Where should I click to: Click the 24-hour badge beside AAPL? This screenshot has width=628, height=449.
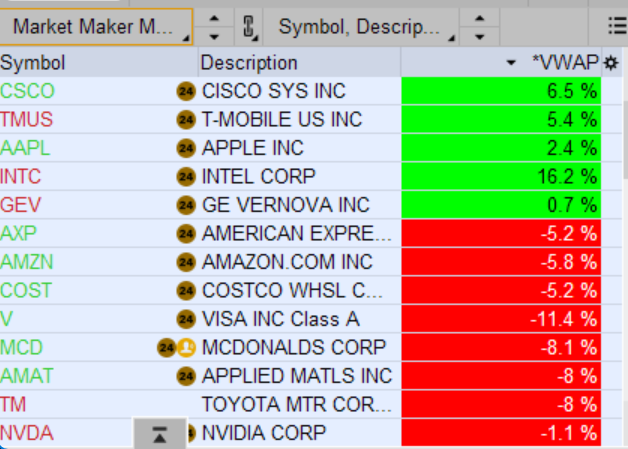(185, 148)
